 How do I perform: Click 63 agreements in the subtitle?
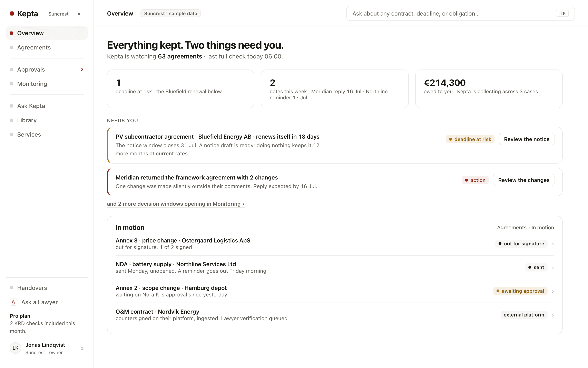click(x=180, y=56)
